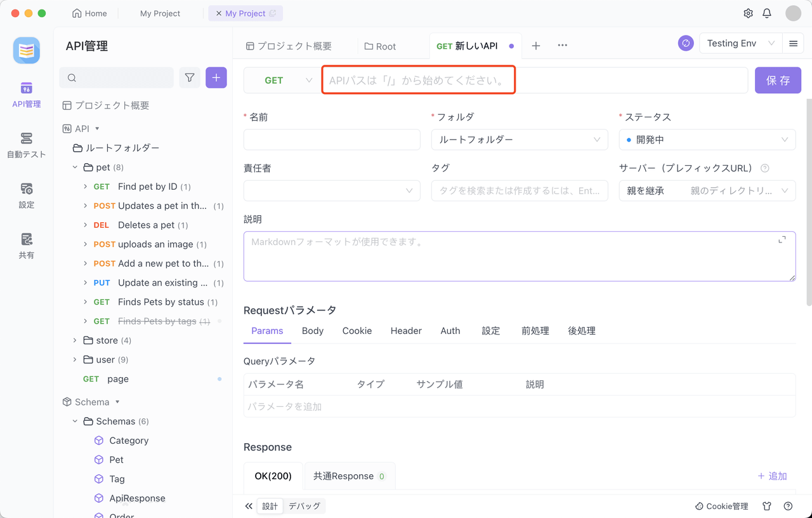Open the filter funnel button
The height and width of the screenshot is (518, 812).
(190, 77)
